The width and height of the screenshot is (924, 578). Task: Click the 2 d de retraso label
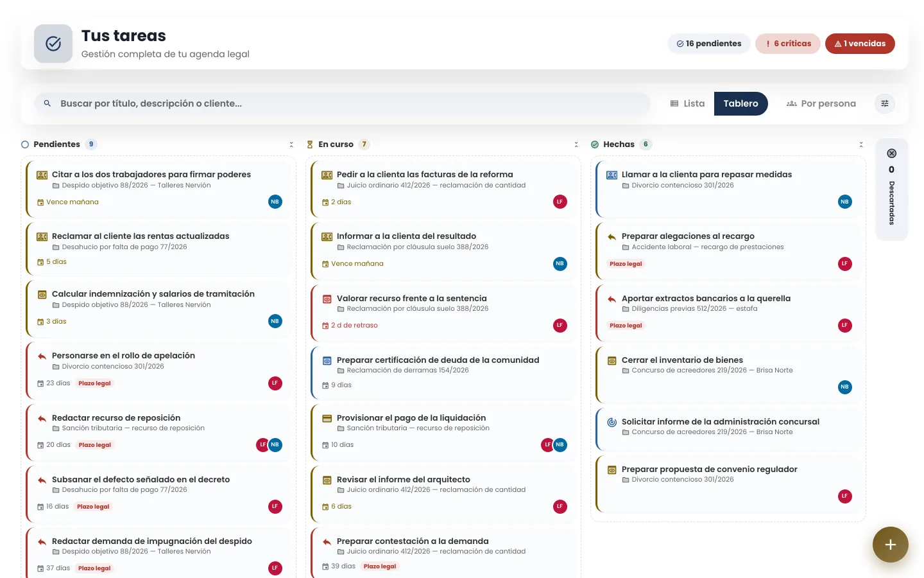click(354, 326)
